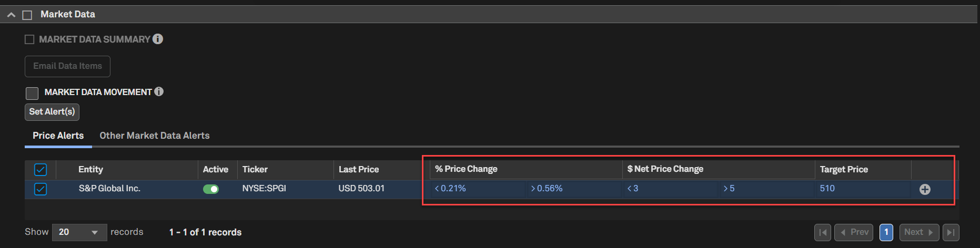Screen dimensions: 980x248
Task: Open the Other Market Data Alerts tab
Action: click(155, 136)
